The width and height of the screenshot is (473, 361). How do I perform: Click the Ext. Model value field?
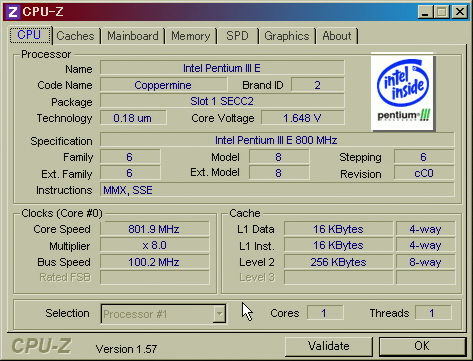coord(279,173)
